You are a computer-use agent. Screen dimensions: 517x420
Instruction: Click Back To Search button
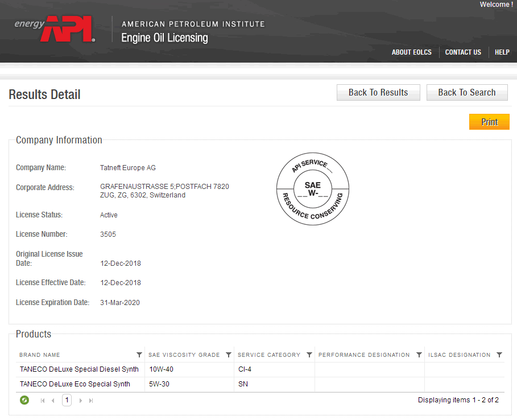coord(467,92)
